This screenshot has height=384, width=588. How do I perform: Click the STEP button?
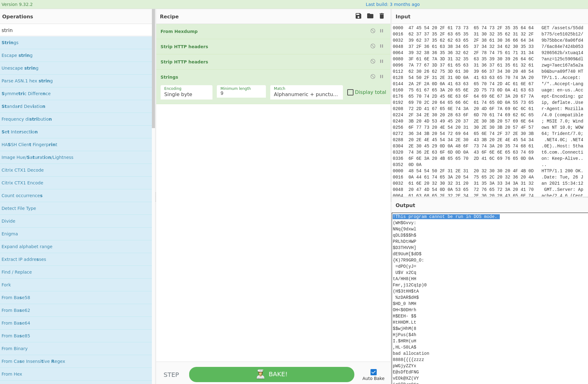pyautogui.click(x=171, y=375)
